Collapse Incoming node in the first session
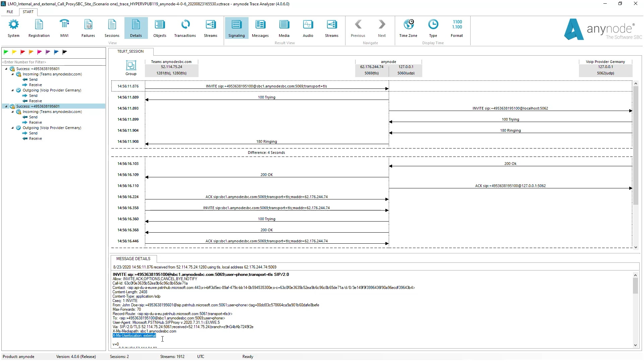Image resolution: width=644 pixels, height=362 pixels. [13, 74]
